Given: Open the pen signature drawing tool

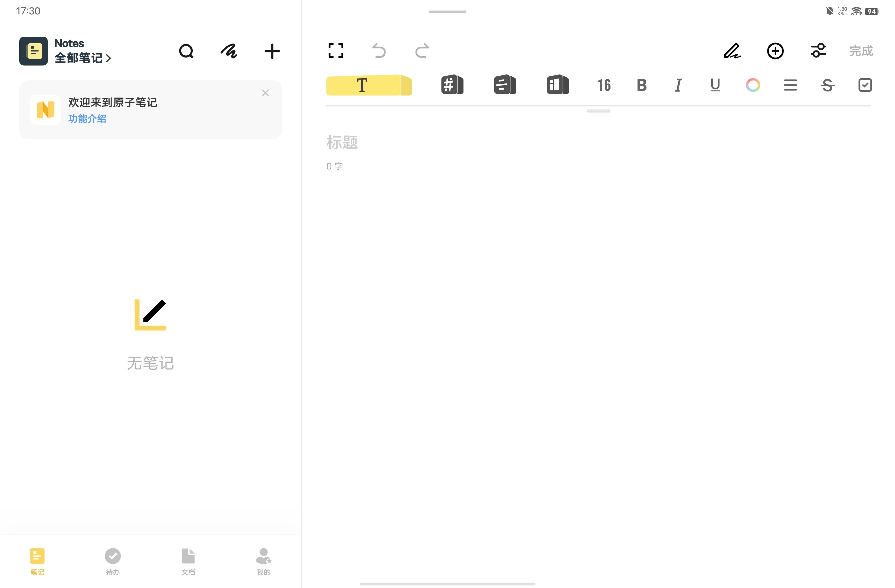Looking at the screenshot, I should [732, 51].
